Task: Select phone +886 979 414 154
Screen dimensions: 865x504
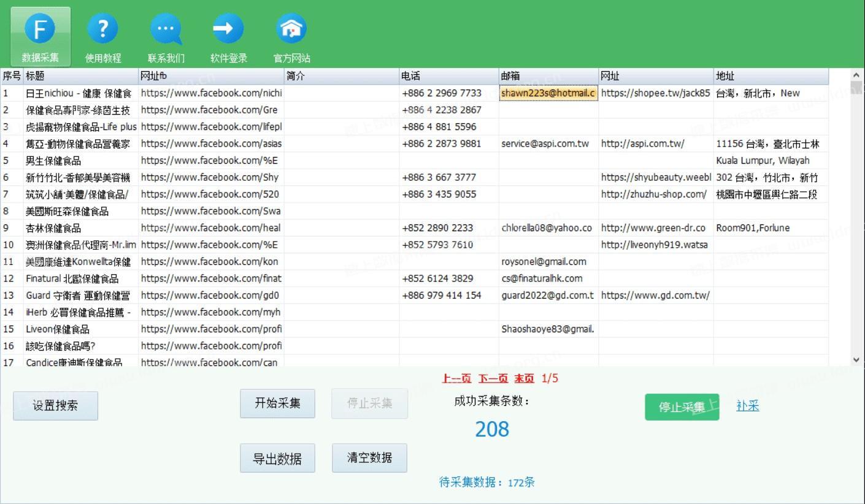Action: [449, 296]
